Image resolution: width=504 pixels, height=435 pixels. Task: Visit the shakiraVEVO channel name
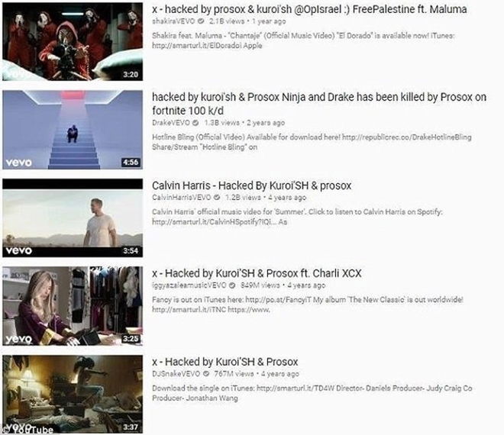(173, 21)
